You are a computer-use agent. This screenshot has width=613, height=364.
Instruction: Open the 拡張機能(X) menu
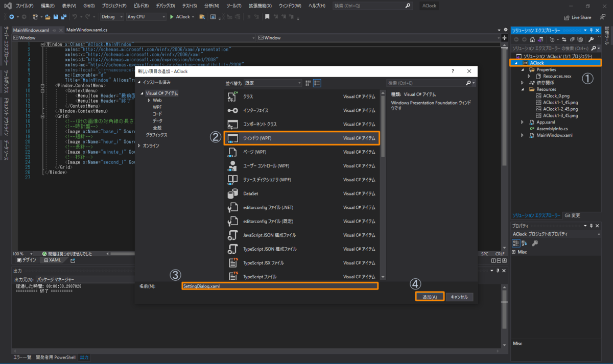pyautogui.click(x=259, y=6)
